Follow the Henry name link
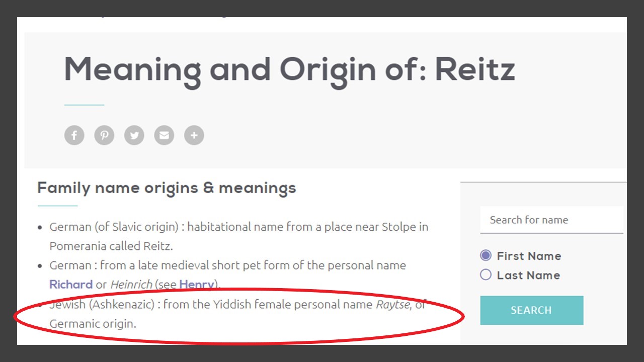The width and height of the screenshot is (644, 362). (x=196, y=285)
